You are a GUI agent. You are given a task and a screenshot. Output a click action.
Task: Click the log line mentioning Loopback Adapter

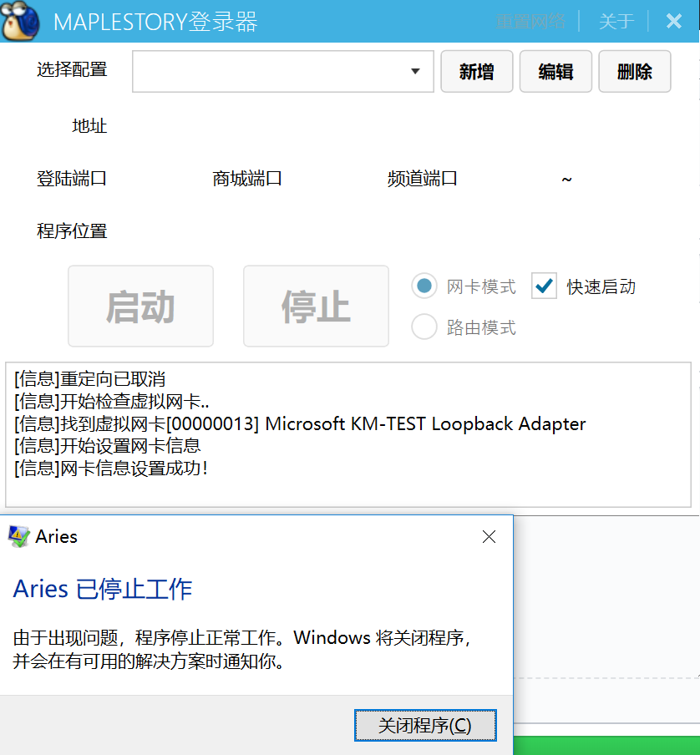point(300,423)
